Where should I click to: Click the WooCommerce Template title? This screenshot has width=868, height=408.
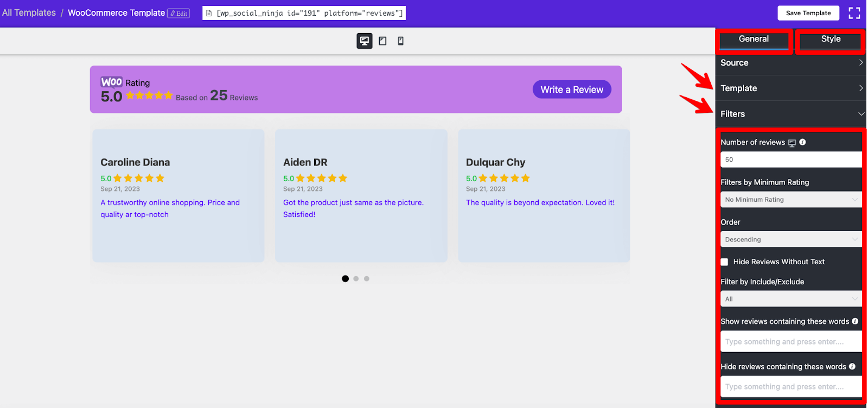tap(116, 12)
